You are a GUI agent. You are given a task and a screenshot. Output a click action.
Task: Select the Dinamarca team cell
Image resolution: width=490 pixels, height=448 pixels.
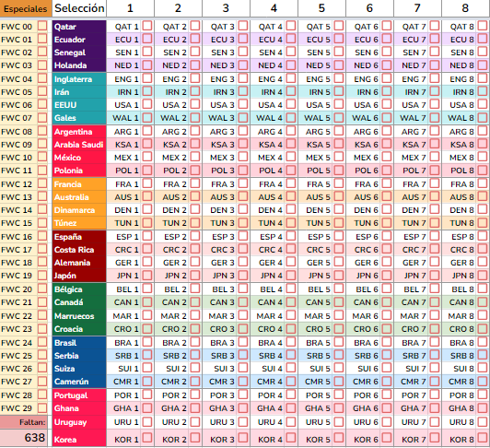click(x=79, y=210)
